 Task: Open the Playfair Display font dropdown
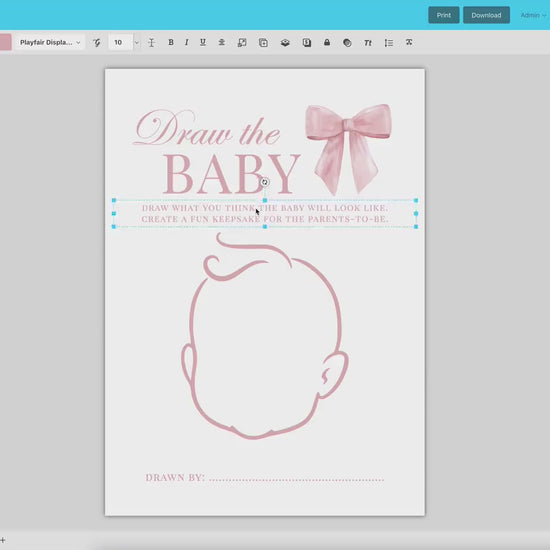(x=50, y=42)
